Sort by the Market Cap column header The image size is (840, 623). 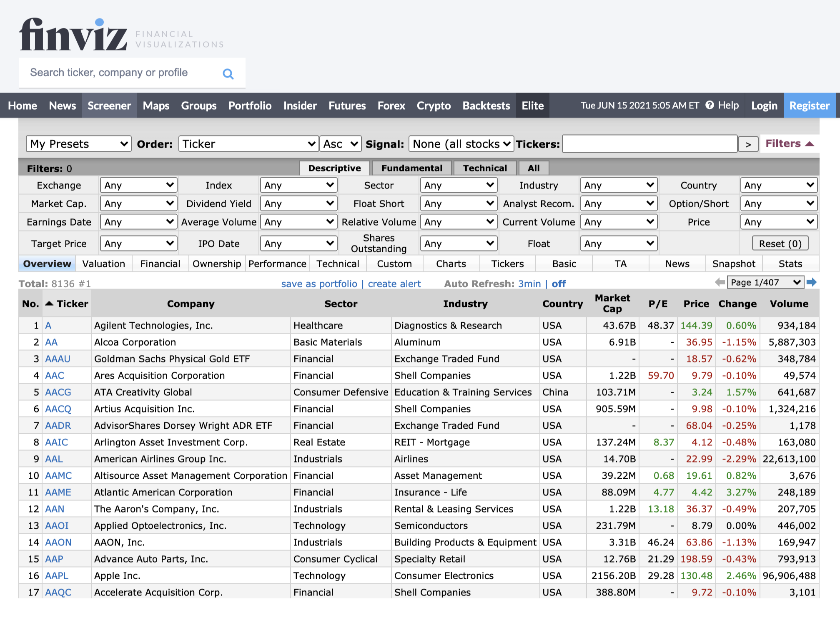click(612, 303)
